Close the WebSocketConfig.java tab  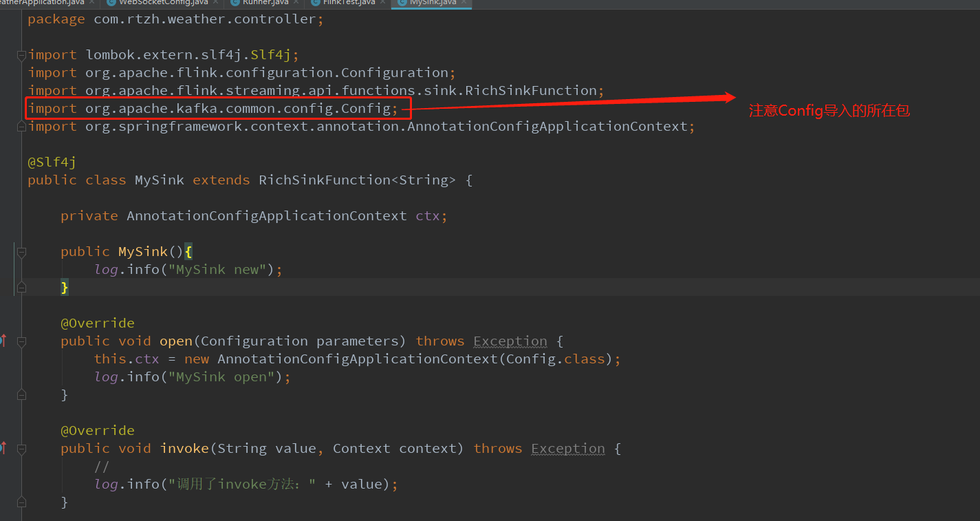(215, 3)
